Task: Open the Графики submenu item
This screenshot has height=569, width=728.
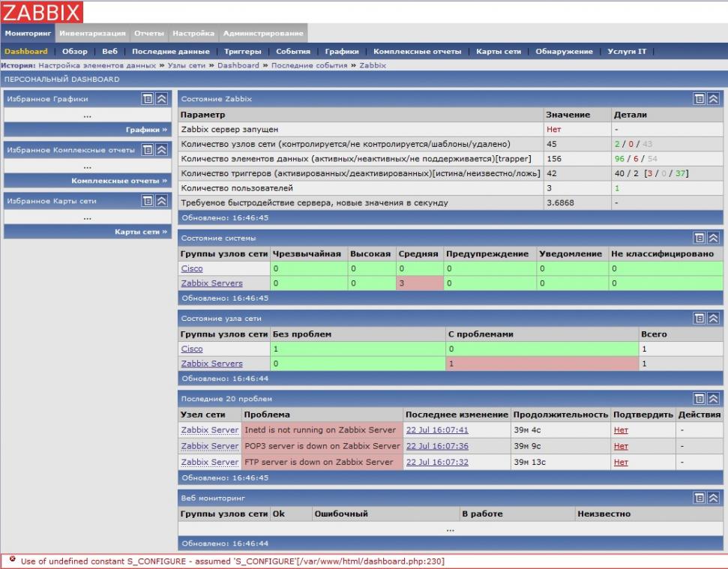Action: 342,52
